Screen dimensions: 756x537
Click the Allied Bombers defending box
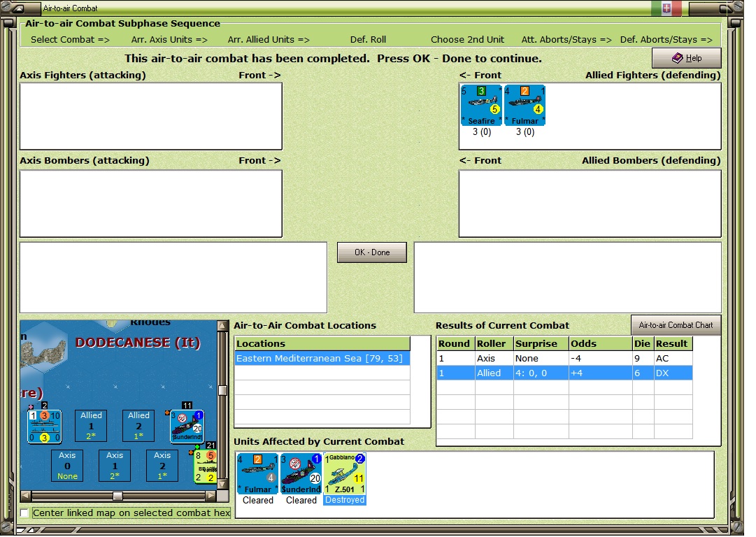[x=590, y=203]
